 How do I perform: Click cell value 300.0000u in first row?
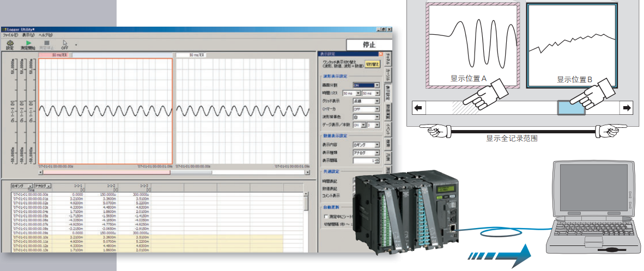(141, 194)
